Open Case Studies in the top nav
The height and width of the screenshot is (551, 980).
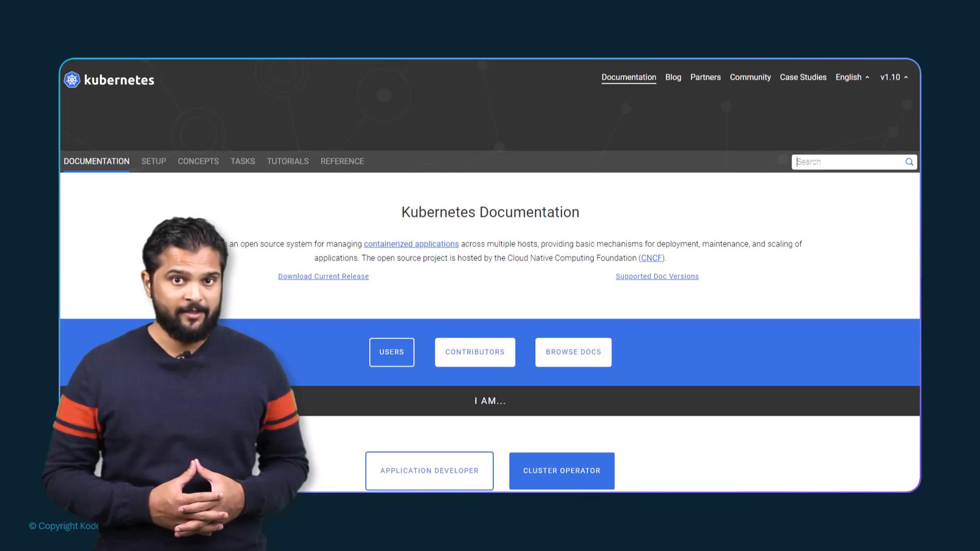803,77
